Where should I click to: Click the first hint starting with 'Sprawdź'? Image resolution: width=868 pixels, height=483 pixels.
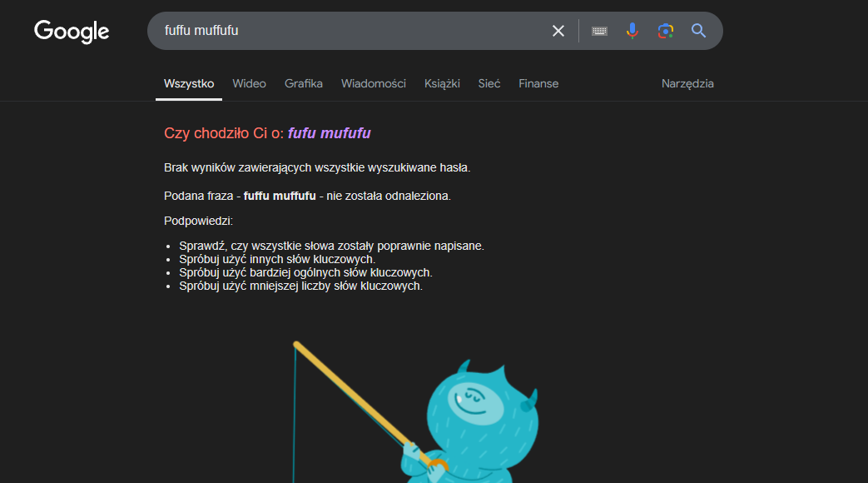coord(331,246)
